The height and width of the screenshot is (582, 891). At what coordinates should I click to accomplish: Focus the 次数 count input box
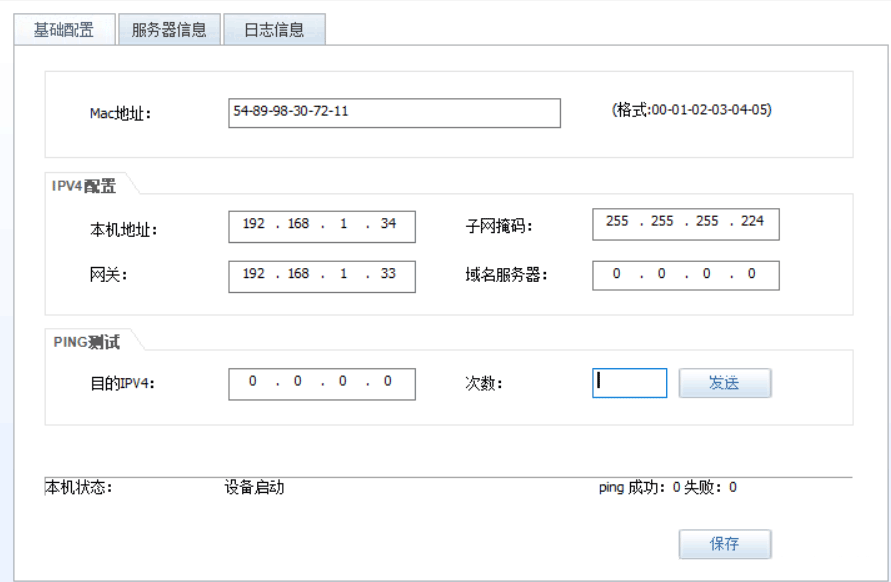(630, 383)
